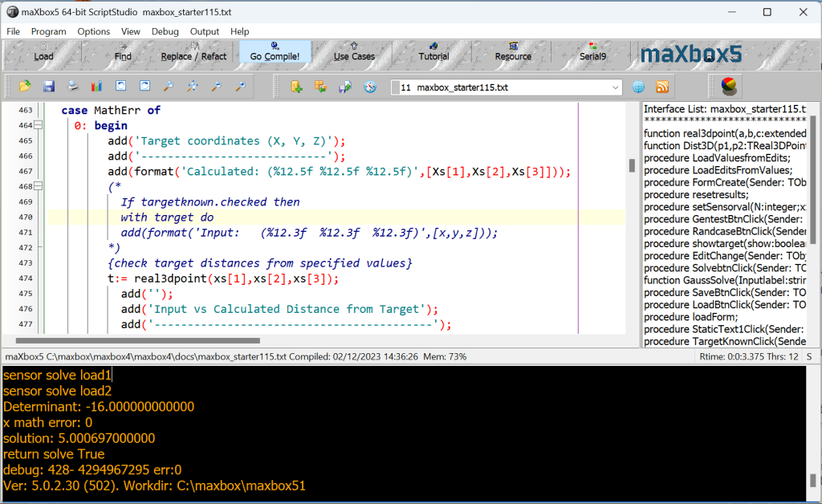The image size is (822, 504).
Task: Click the open folder icon in toolbar
Action: [25, 87]
